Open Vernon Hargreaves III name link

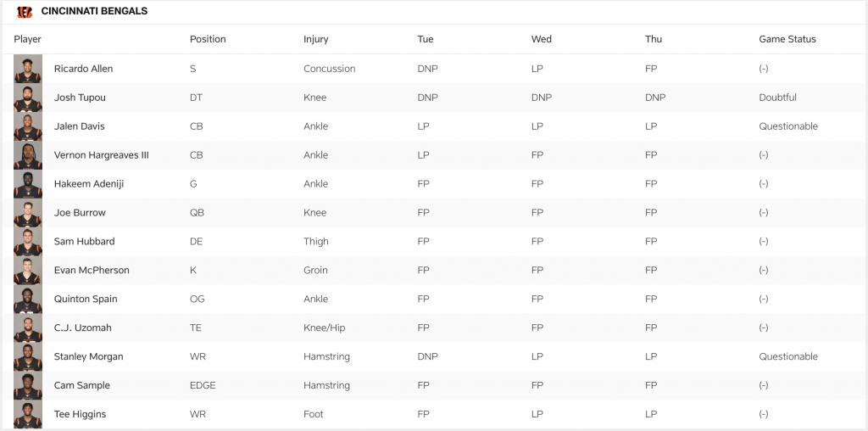point(101,155)
